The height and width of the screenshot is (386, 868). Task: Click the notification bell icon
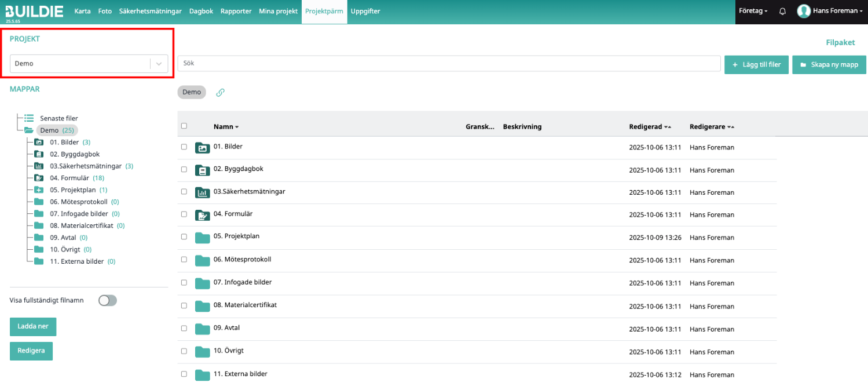coord(782,11)
